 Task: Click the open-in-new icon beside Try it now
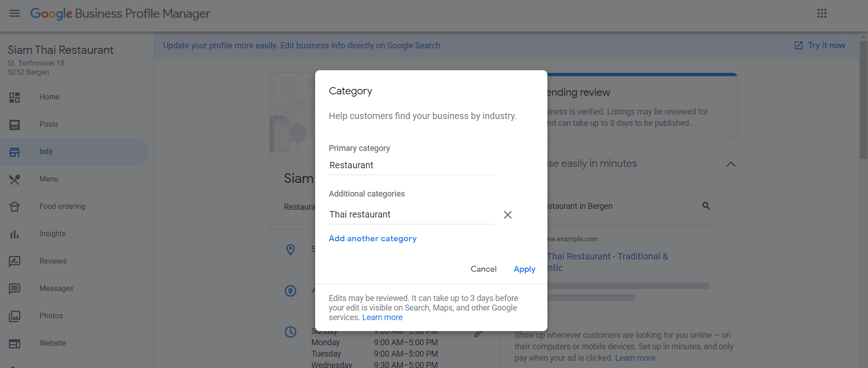[798, 45]
